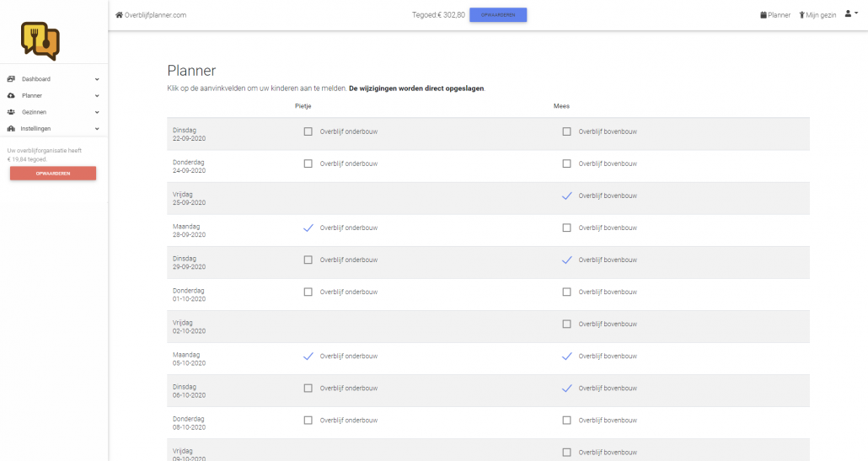Expand the Gezinnen menu chevron
This screenshot has width=868, height=461.
pyautogui.click(x=97, y=112)
